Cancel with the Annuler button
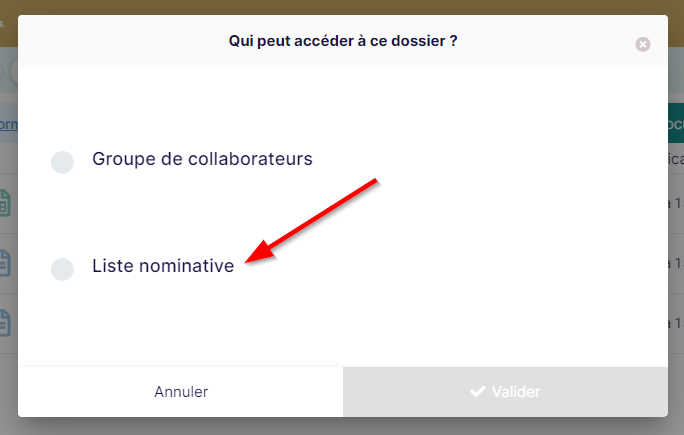The height and width of the screenshot is (435, 684). 181,391
